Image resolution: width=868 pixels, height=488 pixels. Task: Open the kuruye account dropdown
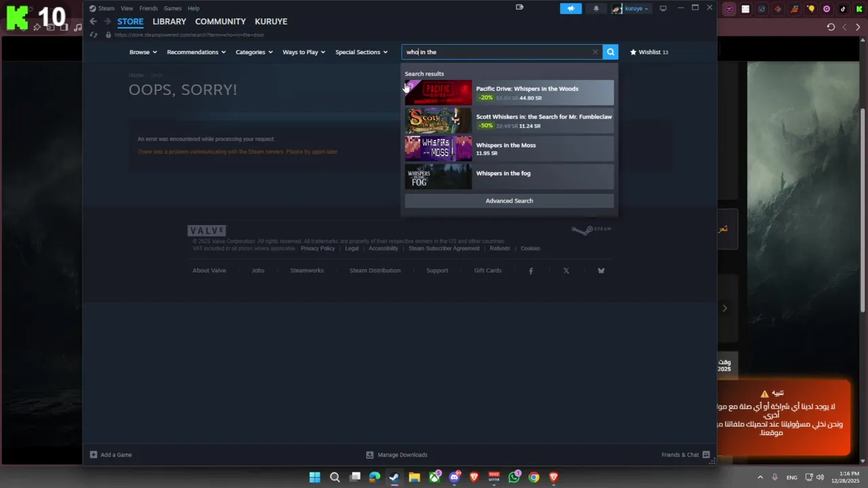tap(631, 8)
